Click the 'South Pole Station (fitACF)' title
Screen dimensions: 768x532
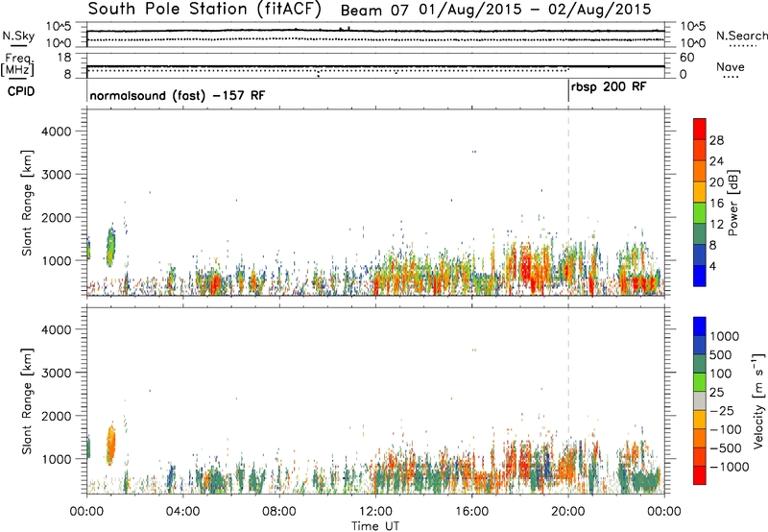204,9
